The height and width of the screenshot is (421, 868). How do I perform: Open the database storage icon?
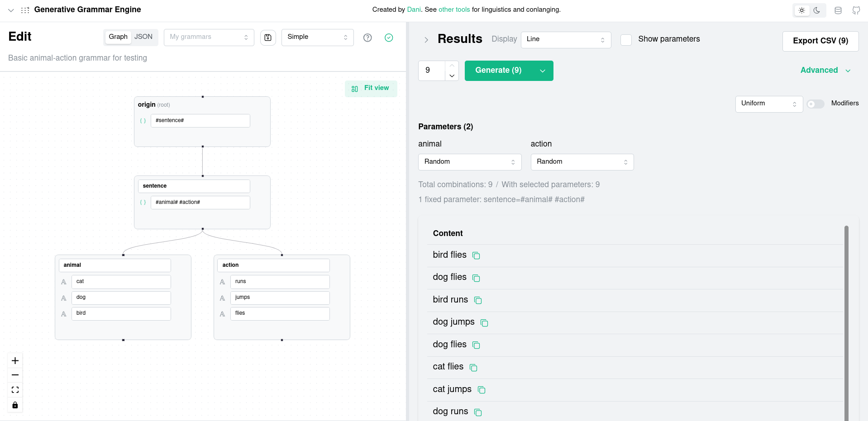point(838,10)
